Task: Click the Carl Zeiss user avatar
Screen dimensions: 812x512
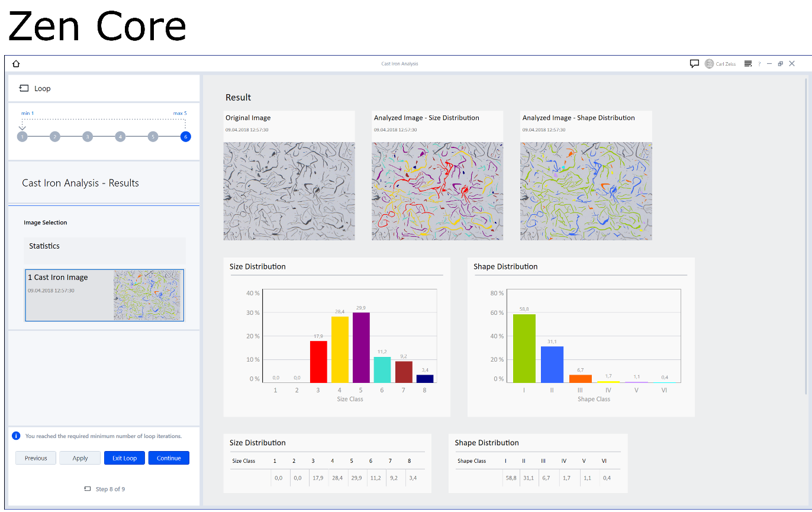Action: point(709,64)
